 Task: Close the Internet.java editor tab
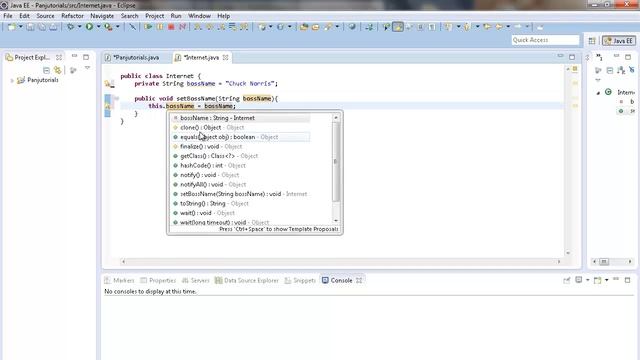pyautogui.click(x=225, y=58)
